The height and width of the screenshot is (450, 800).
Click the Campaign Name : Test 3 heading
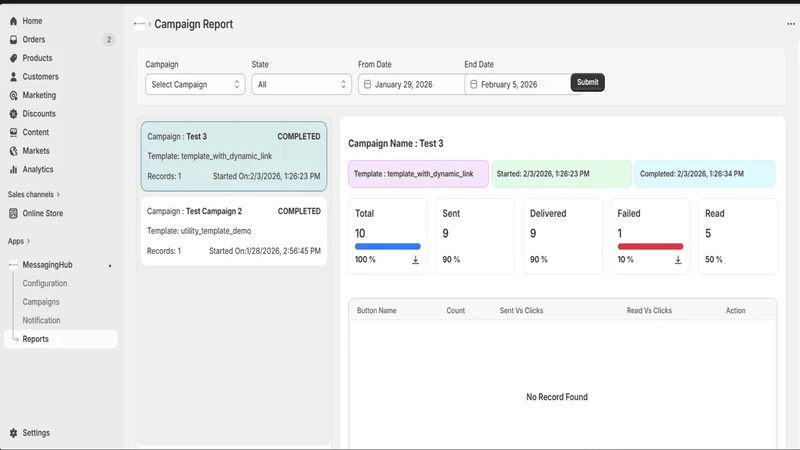coord(396,143)
